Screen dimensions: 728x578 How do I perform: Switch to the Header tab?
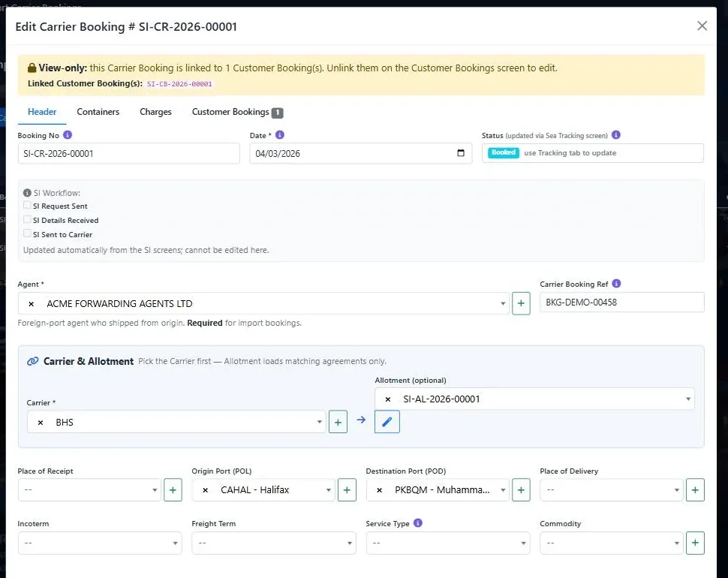pyautogui.click(x=42, y=112)
